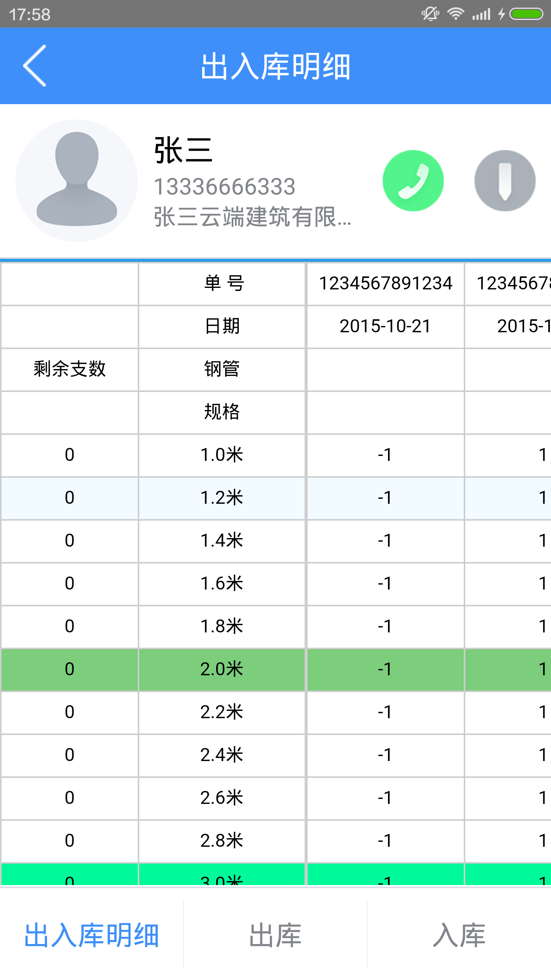Tap the -1 value in 1.0米 row
The width and height of the screenshot is (551, 980).
(x=386, y=455)
